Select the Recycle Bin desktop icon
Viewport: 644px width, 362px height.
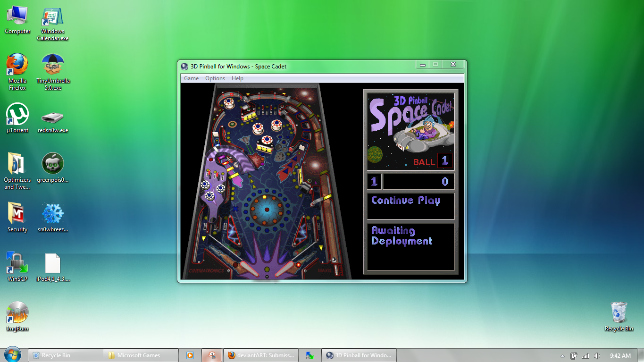point(619,316)
